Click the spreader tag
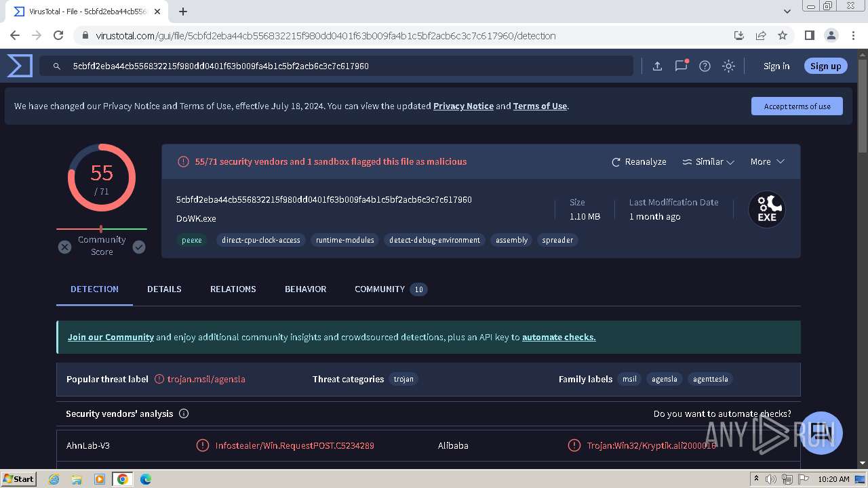Screen dimensions: 868x488 pyautogui.click(x=557, y=240)
